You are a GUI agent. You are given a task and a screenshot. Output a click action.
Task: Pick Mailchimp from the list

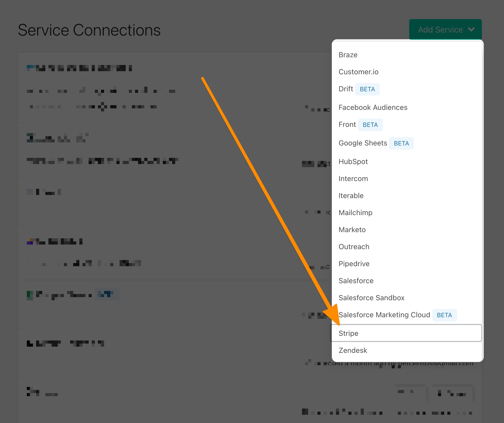coord(407,213)
